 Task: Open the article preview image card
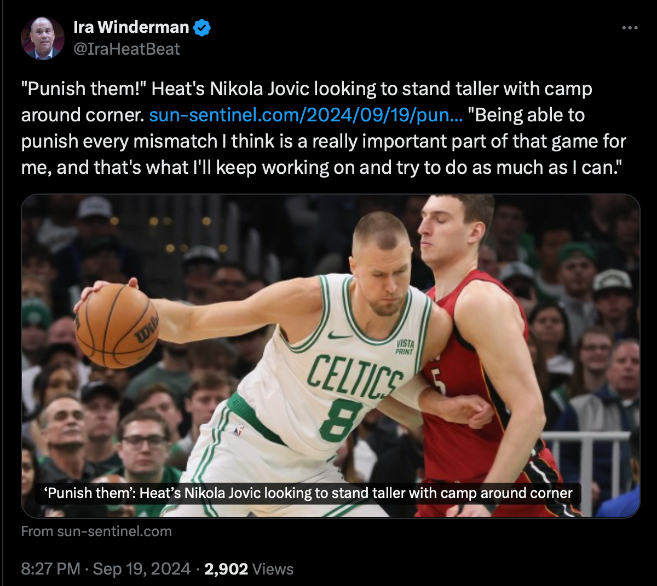coord(331,356)
